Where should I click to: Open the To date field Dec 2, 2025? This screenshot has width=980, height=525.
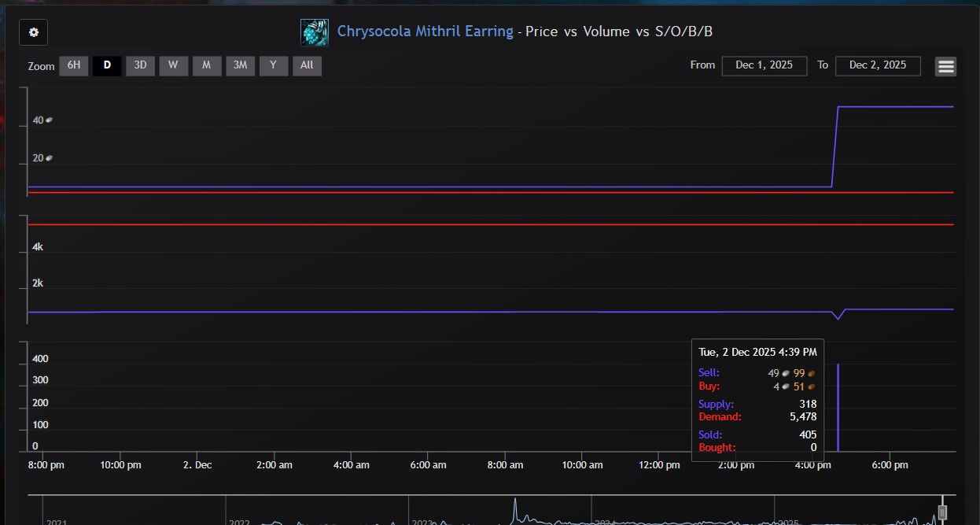tap(878, 65)
